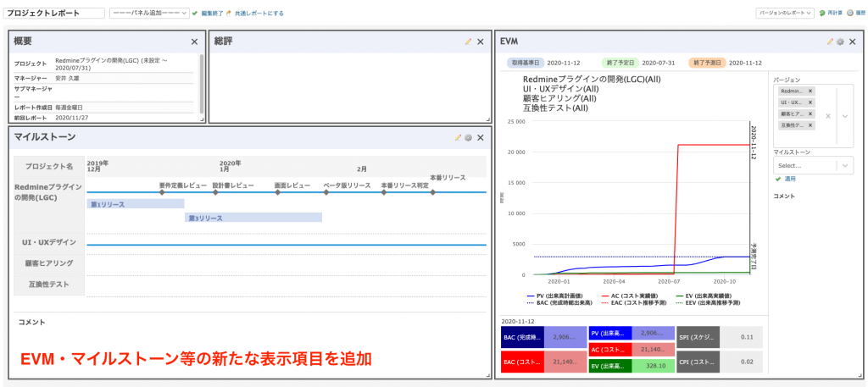Remove the 互換性テ... version tag
Screen dimensions: 868x387
810,125
